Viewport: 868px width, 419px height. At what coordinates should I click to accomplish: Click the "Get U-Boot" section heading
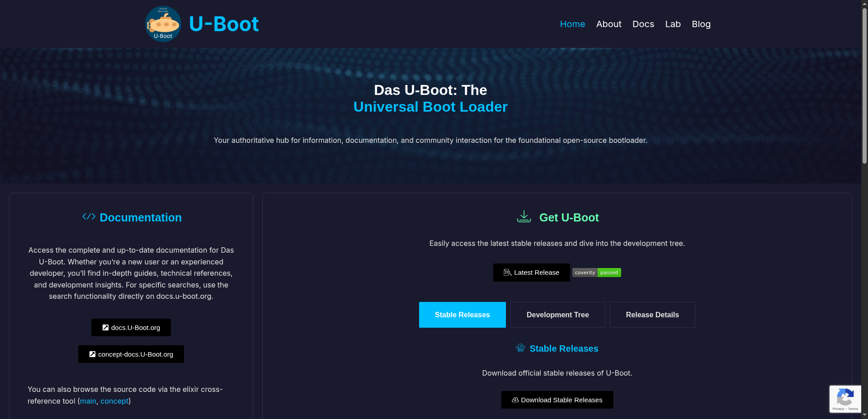coord(569,217)
